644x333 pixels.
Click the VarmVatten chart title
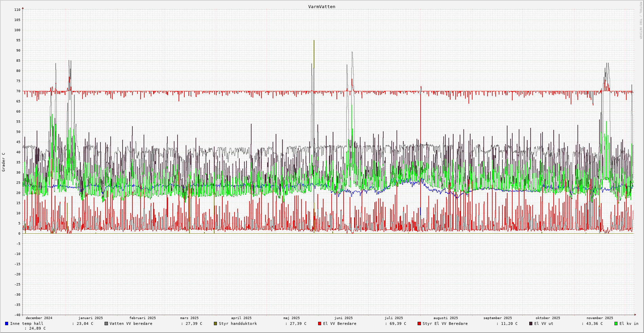point(321,7)
